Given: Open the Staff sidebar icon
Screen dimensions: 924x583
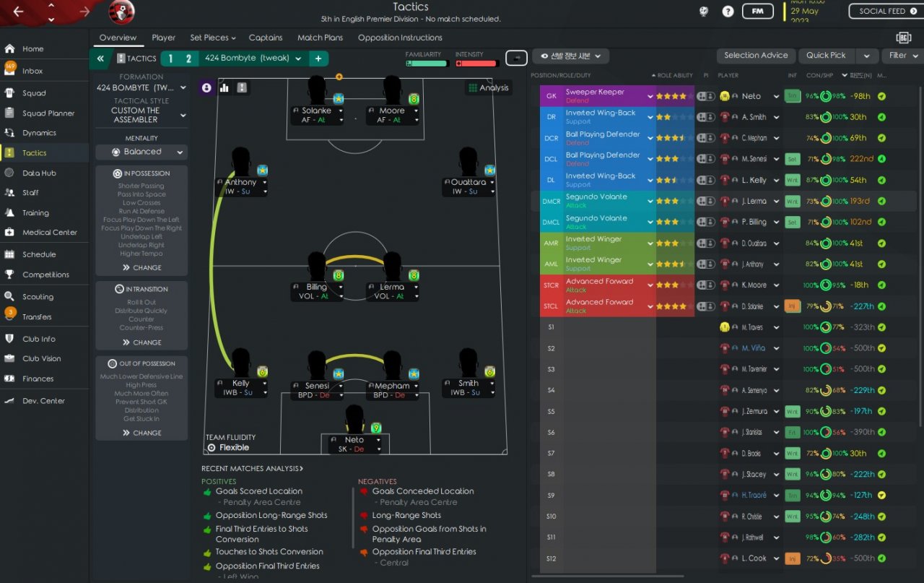Looking at the screenshot, I should point(9,193).
